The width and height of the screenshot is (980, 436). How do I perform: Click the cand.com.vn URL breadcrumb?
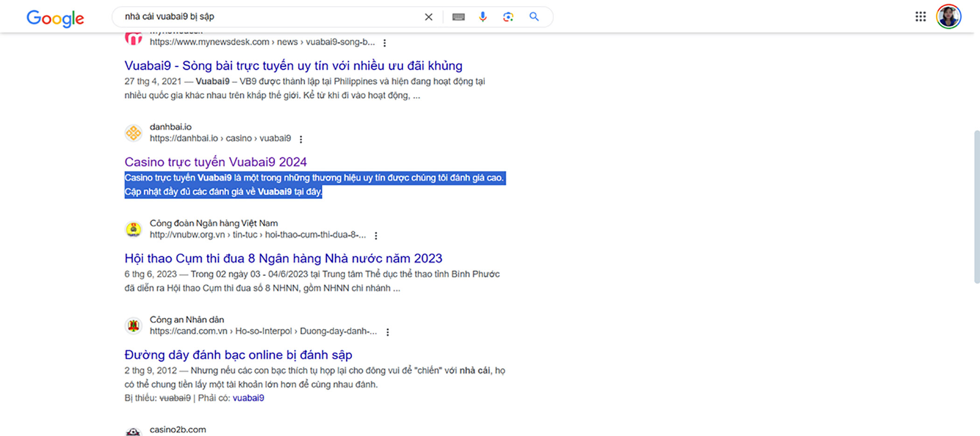263,331
